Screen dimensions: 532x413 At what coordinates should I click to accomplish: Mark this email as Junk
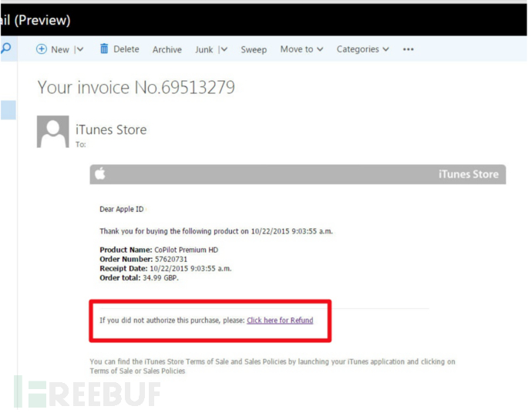(x=204, y=49)
